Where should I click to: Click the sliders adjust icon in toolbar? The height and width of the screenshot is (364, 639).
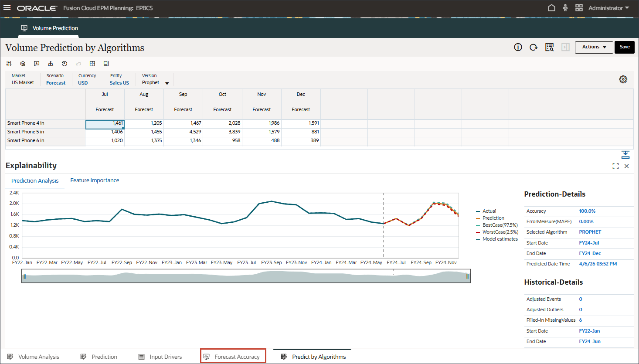9,64
